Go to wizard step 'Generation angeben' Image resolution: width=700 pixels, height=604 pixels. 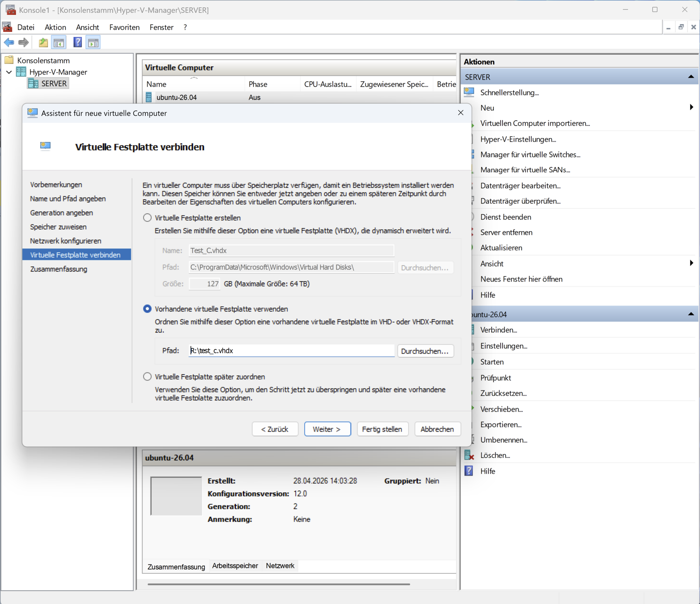61,213
